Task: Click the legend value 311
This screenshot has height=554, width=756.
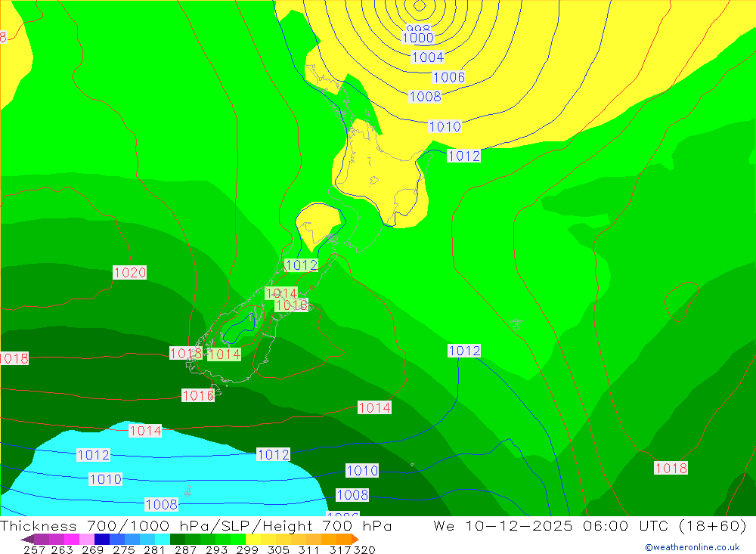Action: [x=308, y=549]
